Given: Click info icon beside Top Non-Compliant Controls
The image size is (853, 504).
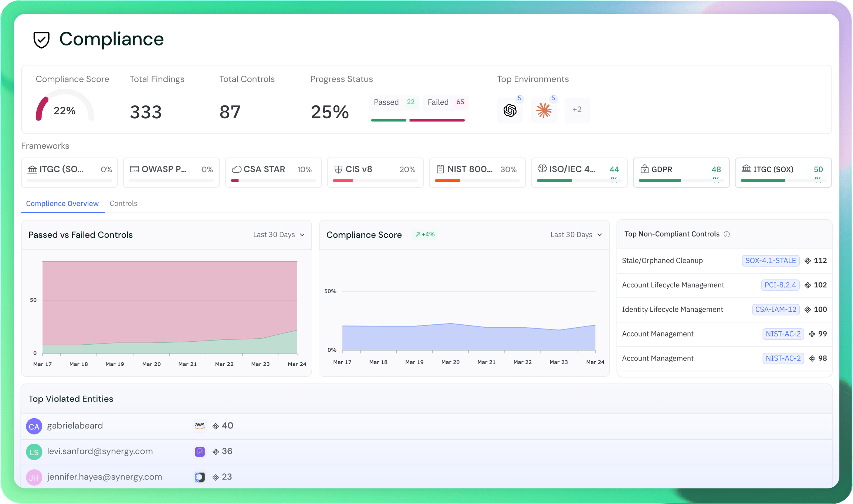Looking at the screenshot, I should click(727, 234).
